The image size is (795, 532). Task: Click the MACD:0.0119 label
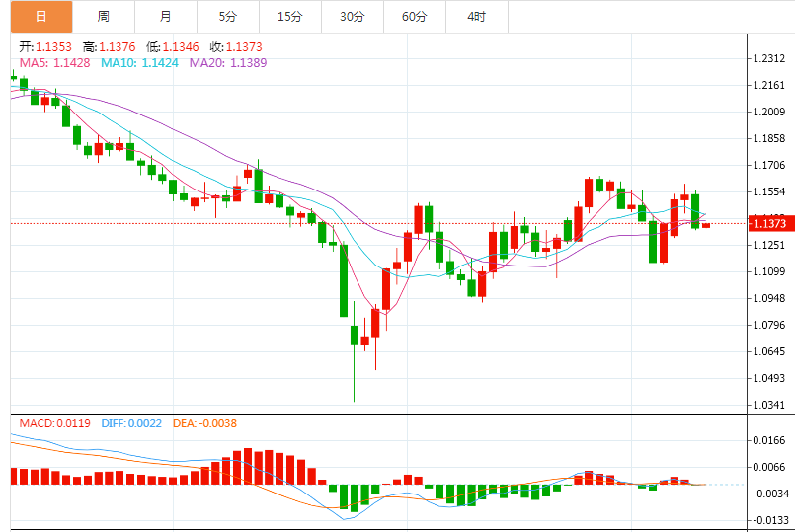[x=54, y=423]
